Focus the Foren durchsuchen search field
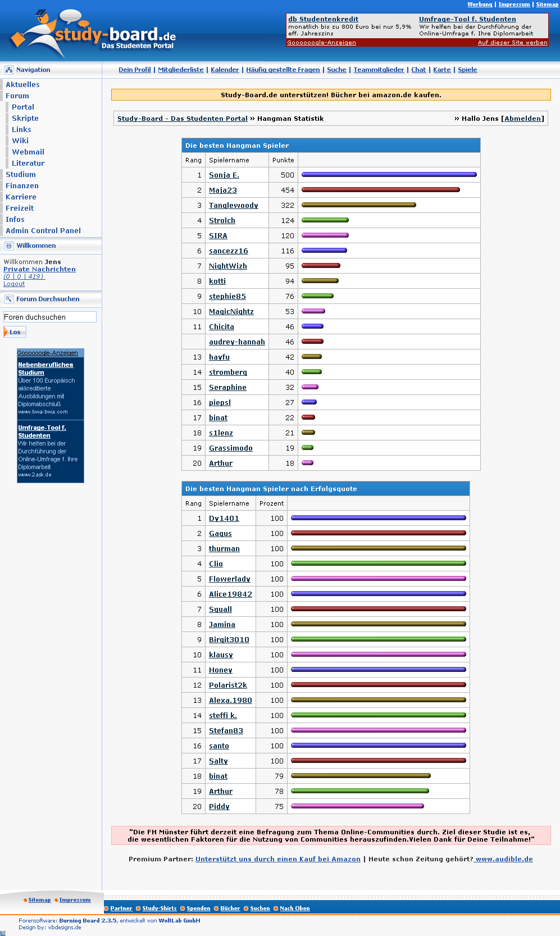Image resolution: width=560 pixels, height=936 pixels. click(x=49, y=317)
